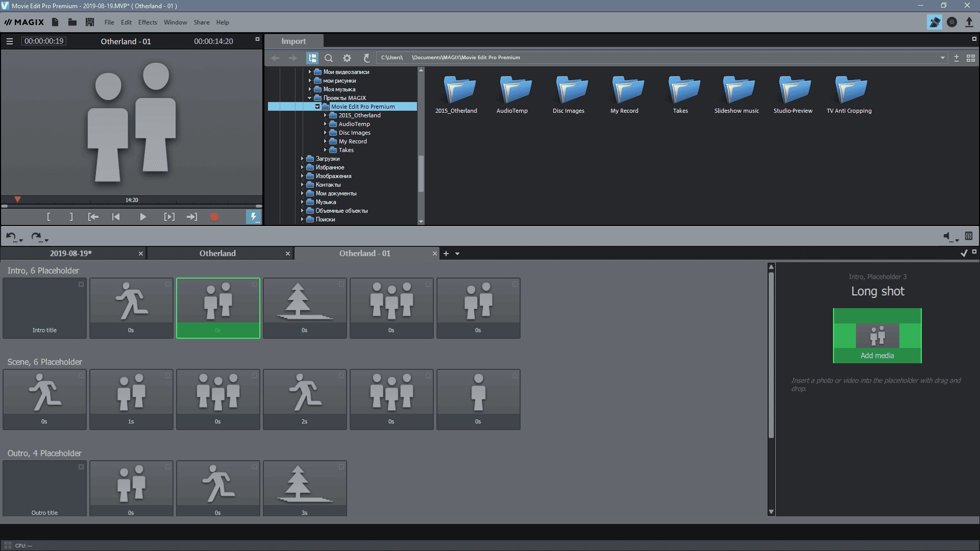Open the File menu
The height and width of the screenshot is (551, 980).
pos(109,22)
